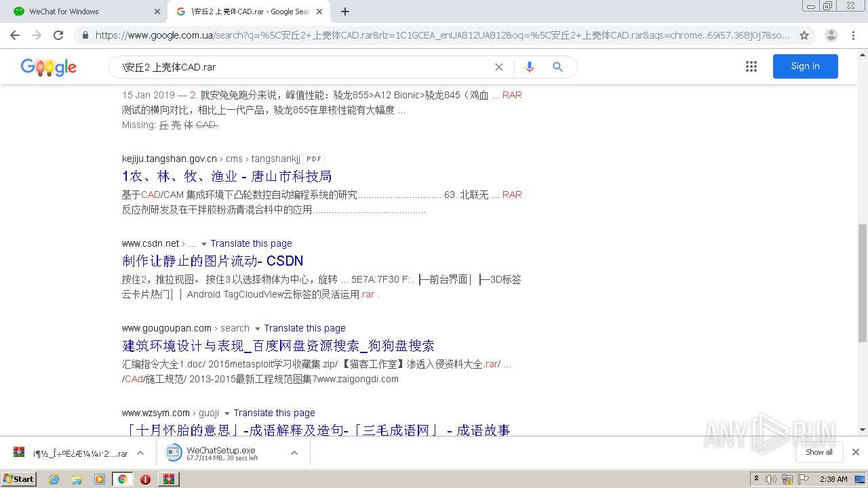Viewport: 868px width, 488px height.
Task: Launch Internet Explorer from taskbar
Action: (54, 479)
